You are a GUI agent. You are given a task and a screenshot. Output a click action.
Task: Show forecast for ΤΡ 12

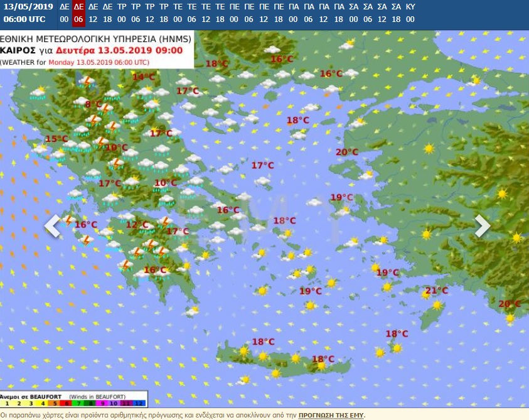pos(150,13)
